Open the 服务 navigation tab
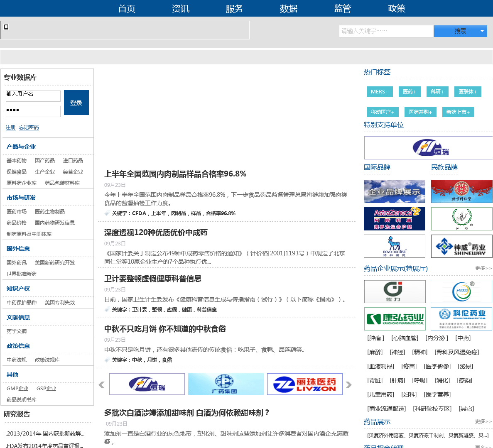Viewport: 493px width, 448px height. [x=235, y=8]
